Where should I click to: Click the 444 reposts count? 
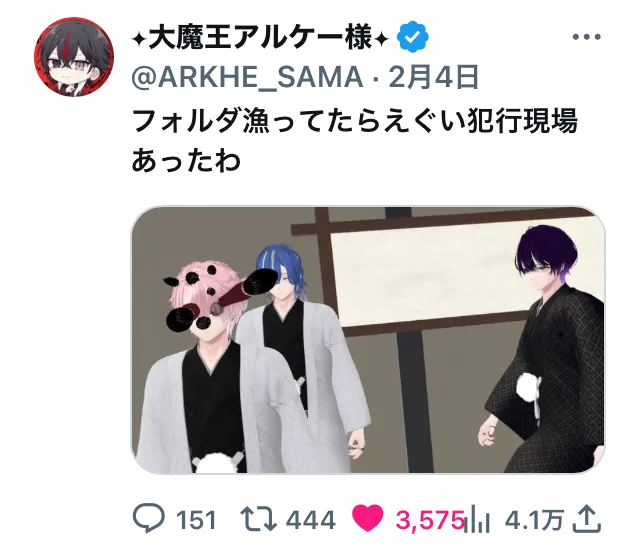pos(311,520)
